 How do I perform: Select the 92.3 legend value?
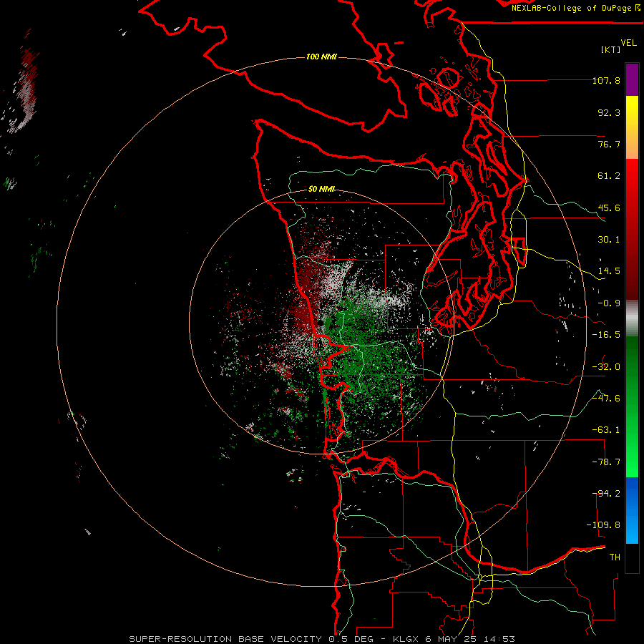pyautogui.click(x=609, y=112)
